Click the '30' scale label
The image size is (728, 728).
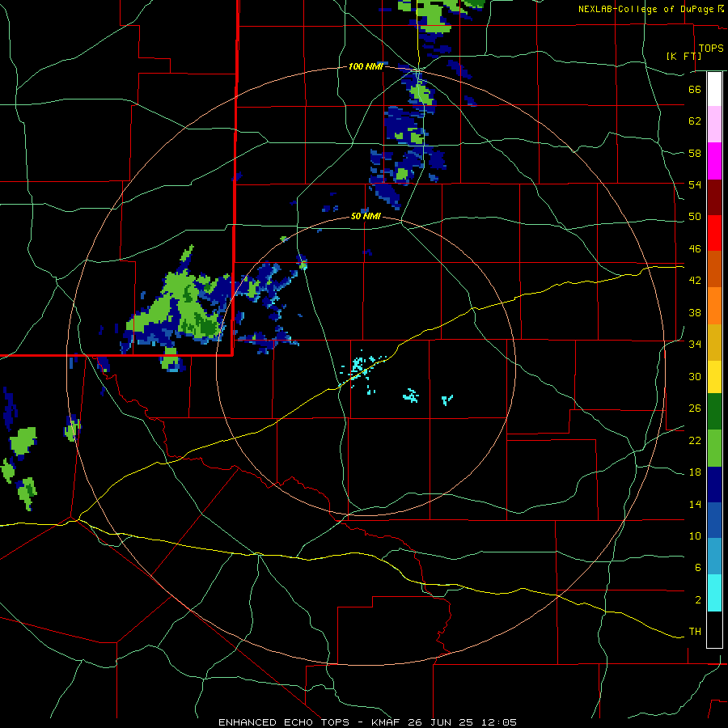click(x=695, y=376)
